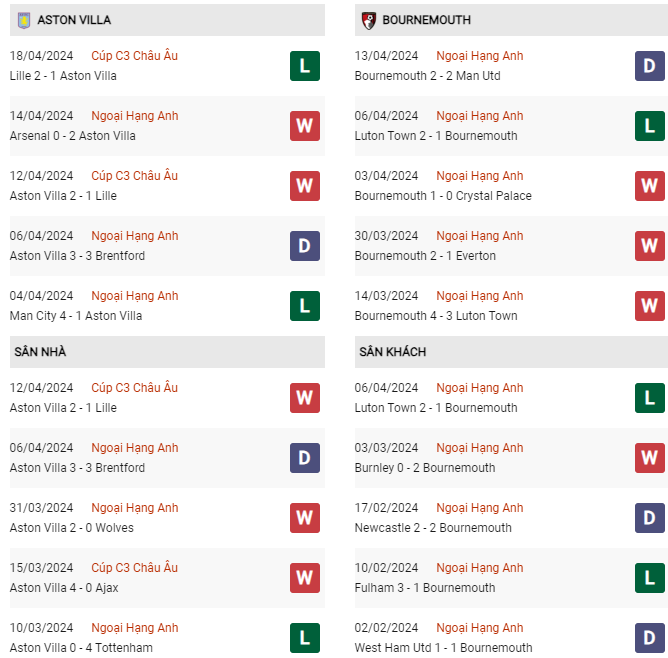Click the Aston Villa club crest icon
The height and width of the screenshot is (658, 668).
click(x=24, y=20)
